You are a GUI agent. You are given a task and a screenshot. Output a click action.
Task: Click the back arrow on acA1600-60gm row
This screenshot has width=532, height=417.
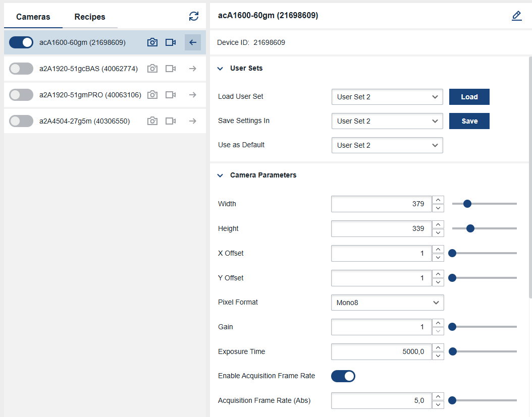[x=193, y=42]
